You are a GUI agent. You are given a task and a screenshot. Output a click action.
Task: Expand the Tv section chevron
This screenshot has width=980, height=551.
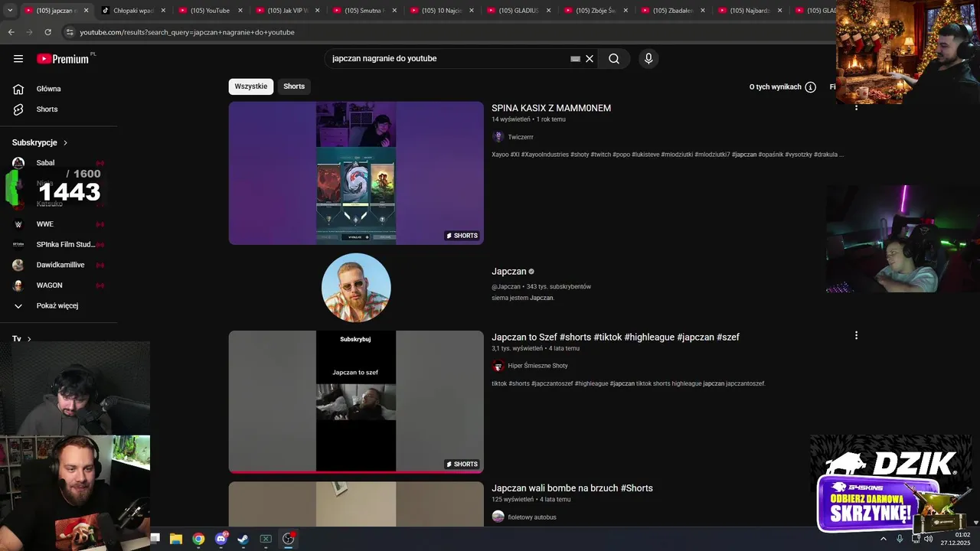point(29,339)
